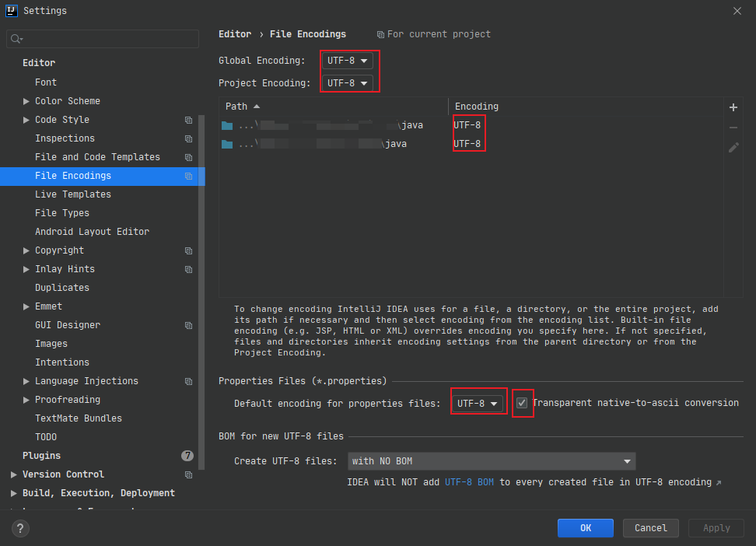This screenshot has width=756, height=546.
Task: Expand the Emmet tree node
Action: (x=26, y=306)
